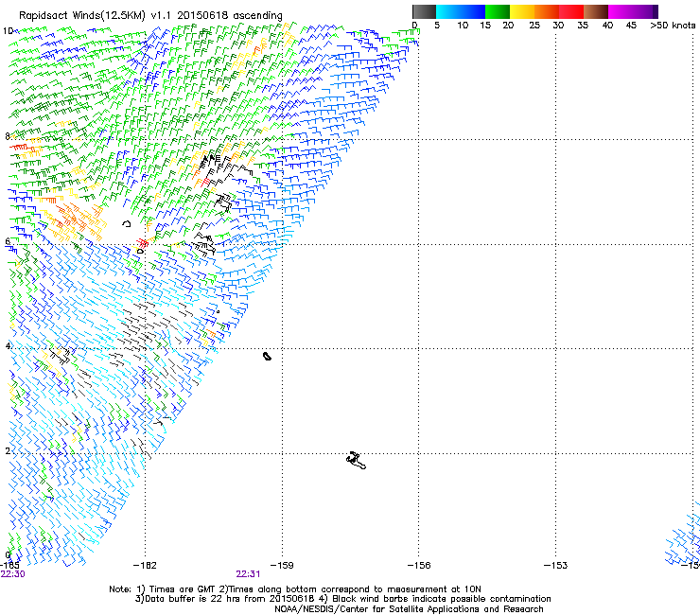Click the '-153' longitude label

[x=555, y=566]
